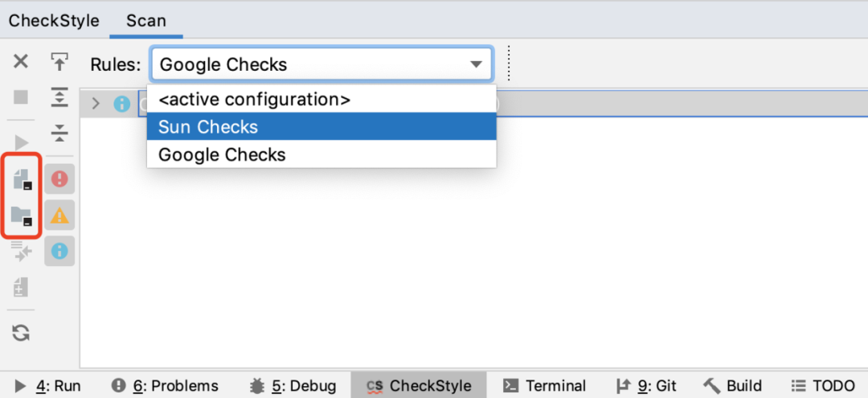Open the Problems tool window
This screenshot has width=868, height=398.
(x=165, y=386)
